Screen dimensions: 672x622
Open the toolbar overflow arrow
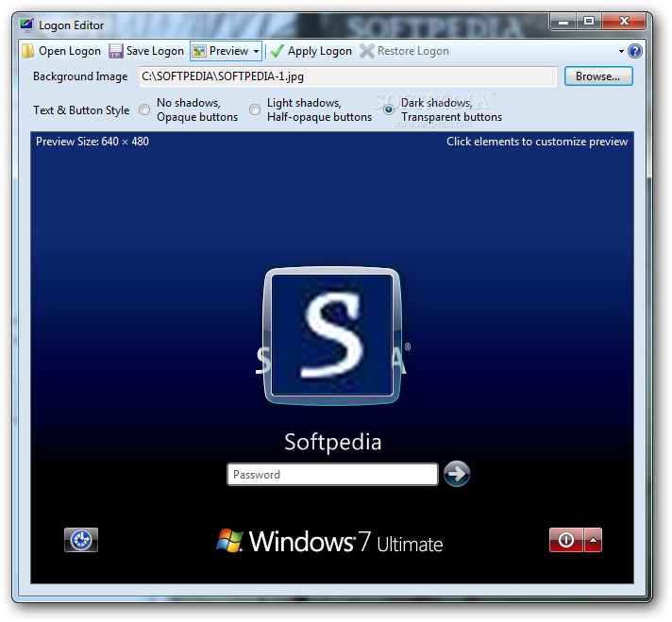621,52
